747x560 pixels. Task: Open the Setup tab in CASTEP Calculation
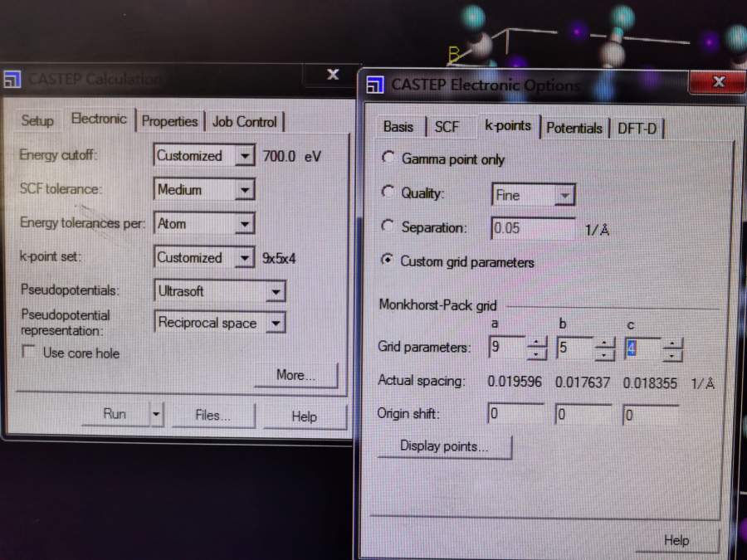point(37,120)
